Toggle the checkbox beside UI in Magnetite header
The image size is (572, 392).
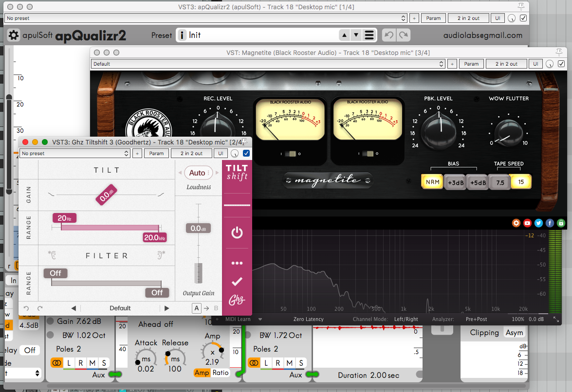point(561,63)
